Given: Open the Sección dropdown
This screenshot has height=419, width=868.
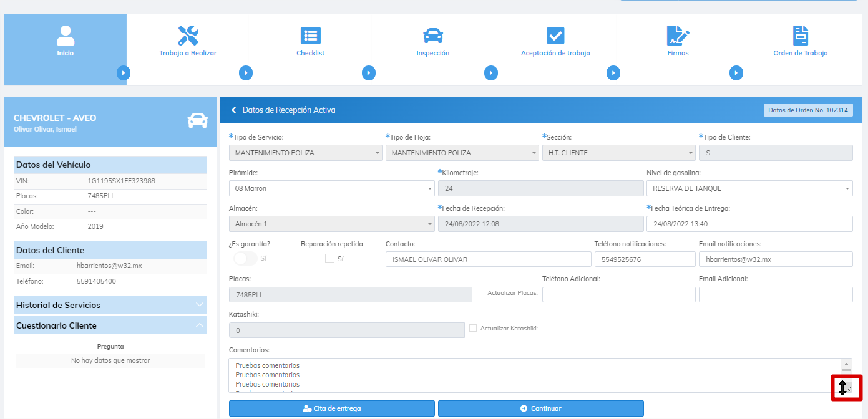Looking at the screenshot, I should pos(618,153).
